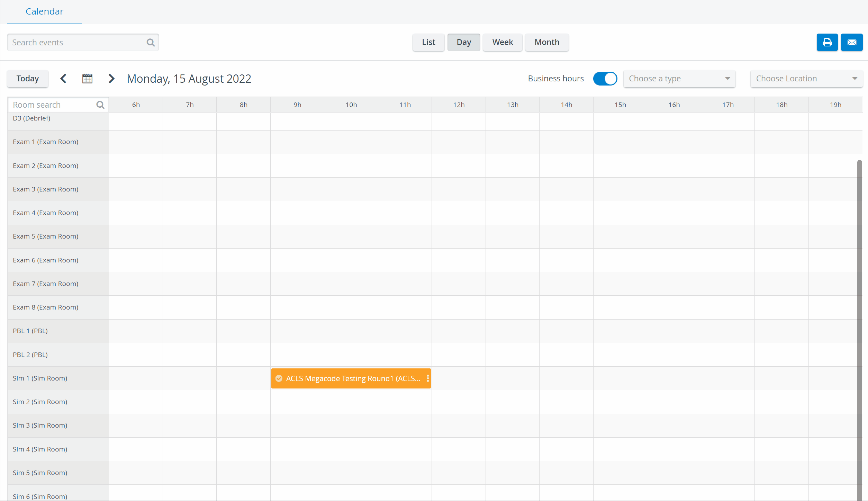Screen dimensions: 868x501
Task: Open the ACLS Megacode event options menu
Action: 428,378
